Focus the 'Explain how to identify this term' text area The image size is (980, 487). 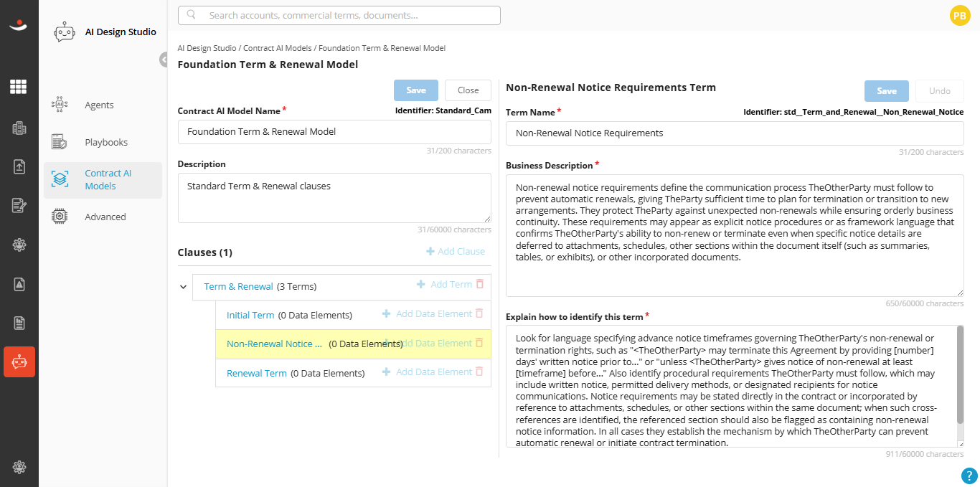tap(735, 387)
